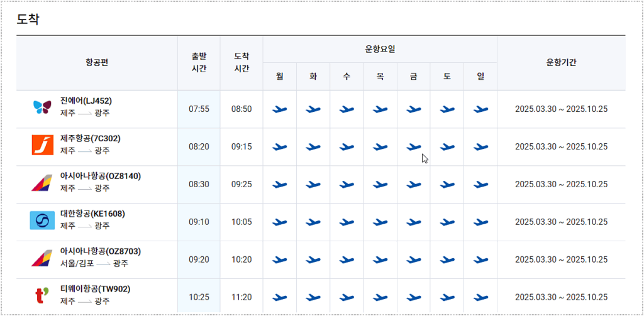Click Asiana logo for flight OZ8140

[x=42, y=183]
